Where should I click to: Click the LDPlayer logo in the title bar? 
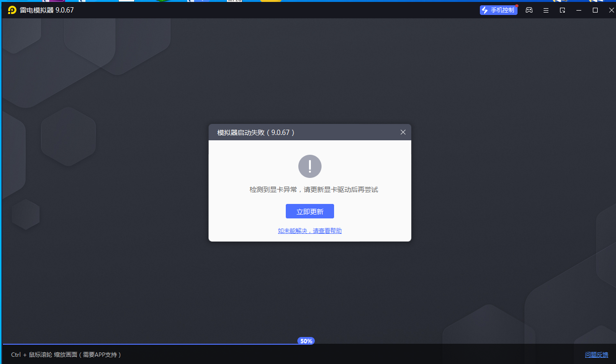[12, 10]
